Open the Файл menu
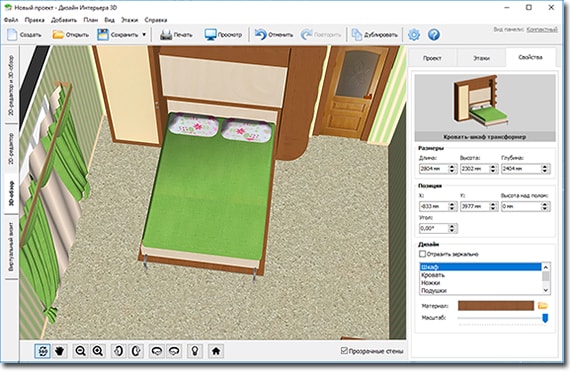The height and width of the screenshot is (371, 570). pyautogui.click(x=11, y=20)
